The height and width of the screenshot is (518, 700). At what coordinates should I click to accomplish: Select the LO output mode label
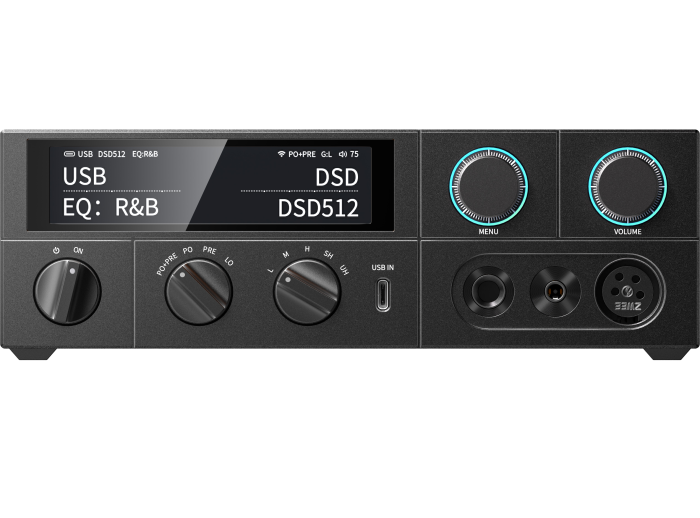(229, 261)
